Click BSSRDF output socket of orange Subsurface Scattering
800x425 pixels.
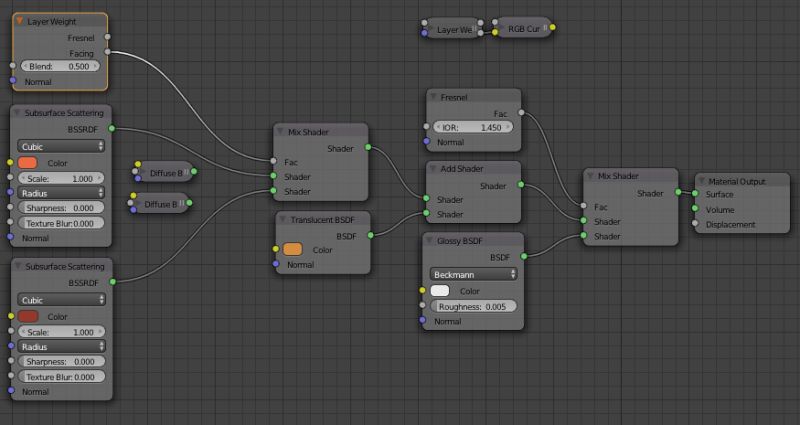tap(112, 129)
